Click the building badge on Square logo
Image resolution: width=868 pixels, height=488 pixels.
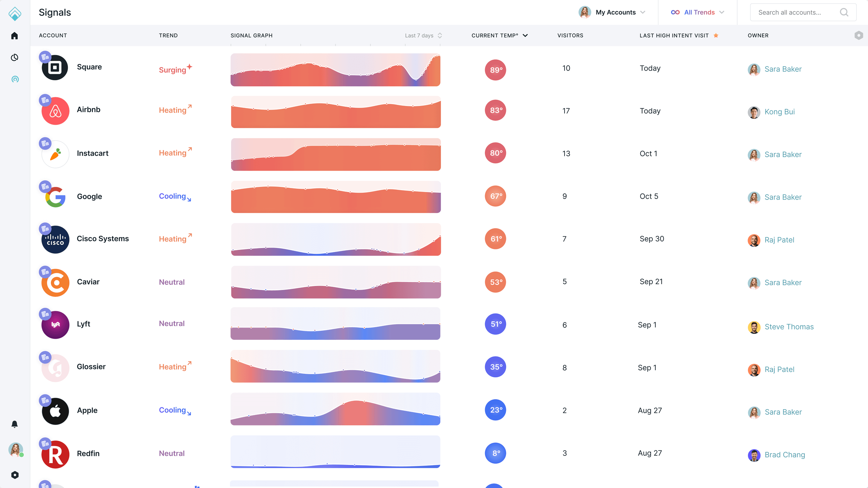point(45,57)
